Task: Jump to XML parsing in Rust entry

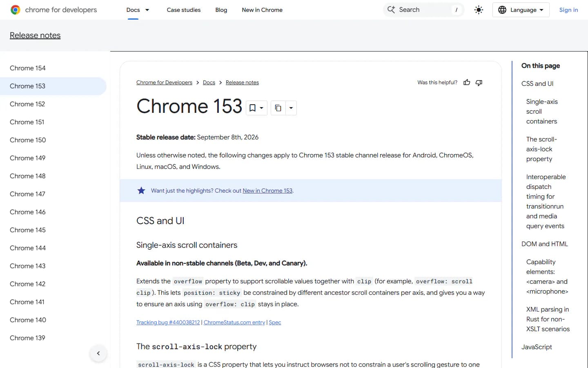Action: (548, 319)
